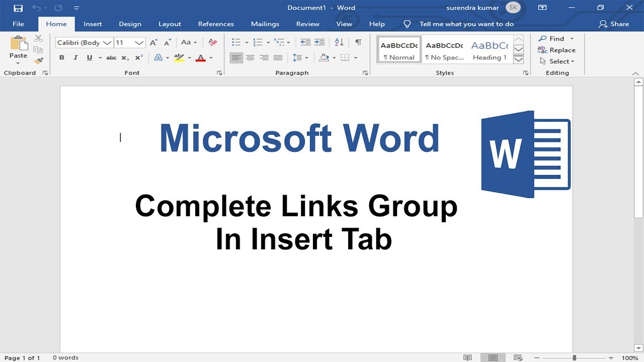
Task: Click the Share button
Action: point(614,24)
